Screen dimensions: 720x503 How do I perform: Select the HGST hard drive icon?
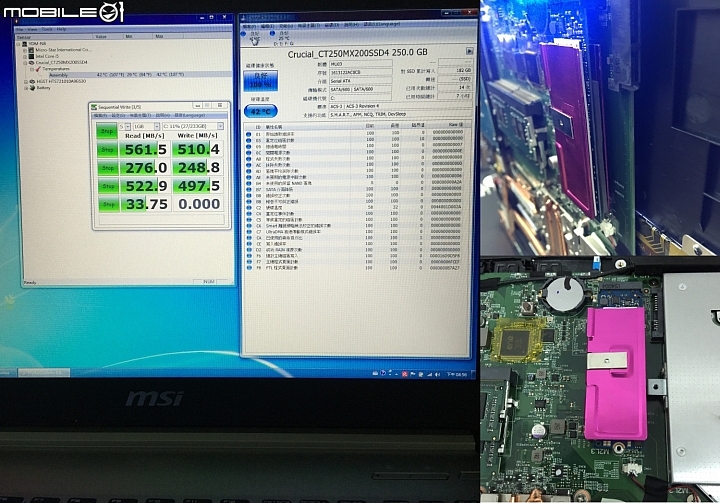pyautogui.click(x=31, y=81)
